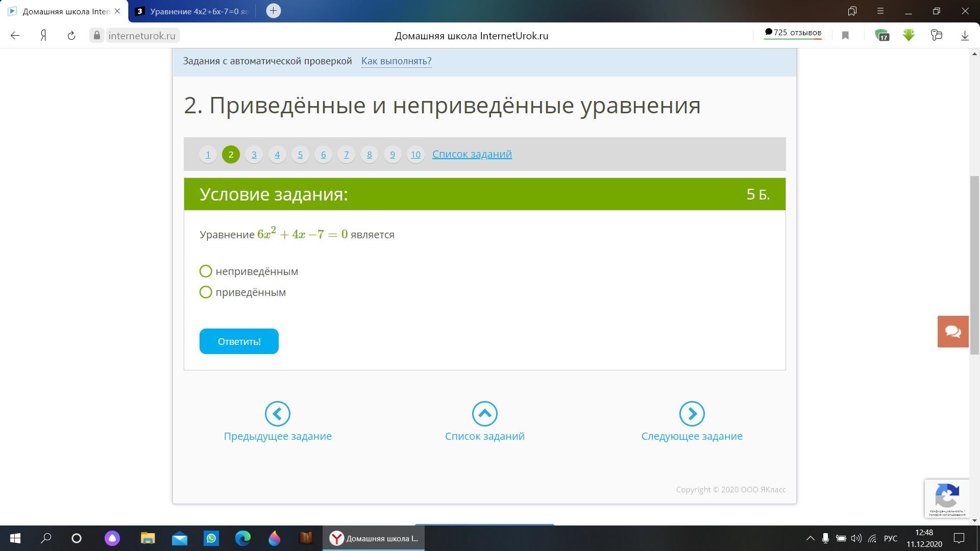Open WhatsApp from the taskbar
Viewport: 980px width, 551px height.
point(211,538)
